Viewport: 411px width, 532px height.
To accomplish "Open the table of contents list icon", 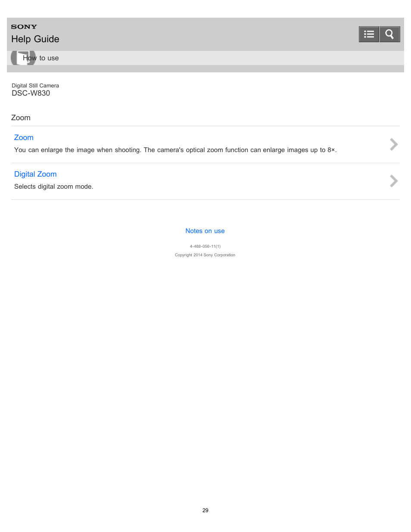I will click(x=369, y=34).
